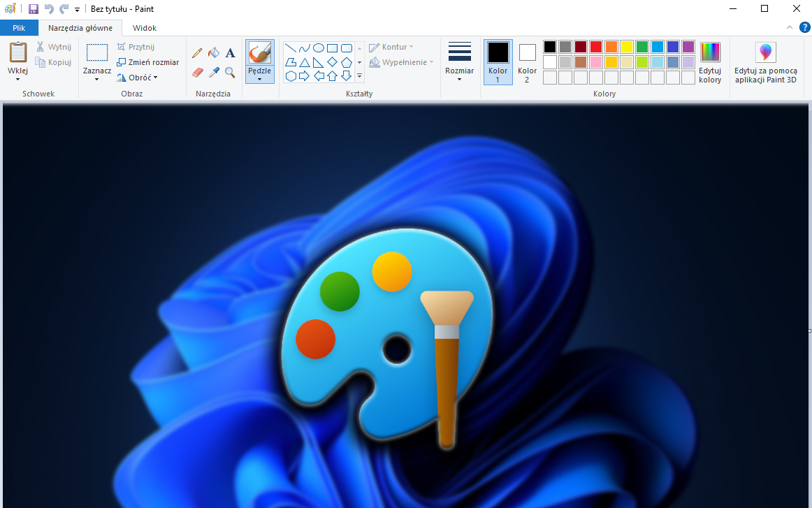Open the Plik menu

(x=19, y=27)
